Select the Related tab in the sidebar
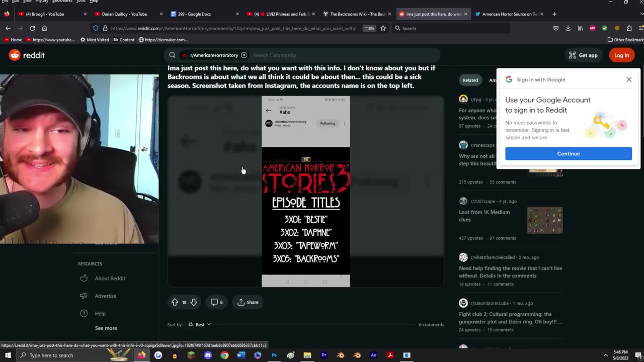644x362 pixels. [x=470, y=80]
